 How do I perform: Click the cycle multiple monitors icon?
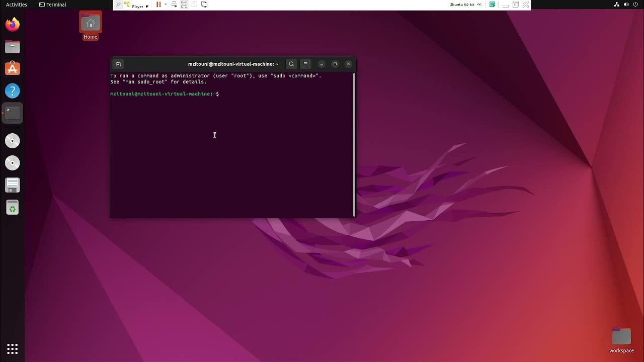(x=204, y=5)
